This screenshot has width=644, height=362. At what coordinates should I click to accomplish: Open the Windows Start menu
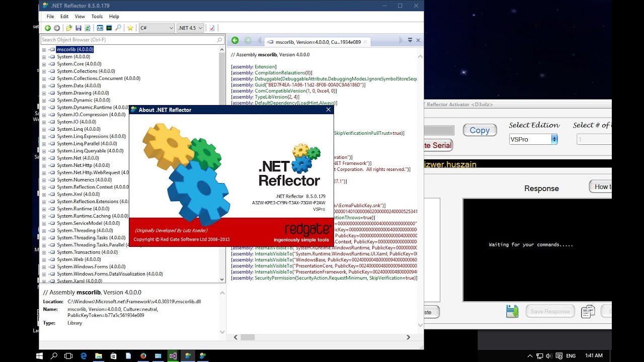[39, 355]
